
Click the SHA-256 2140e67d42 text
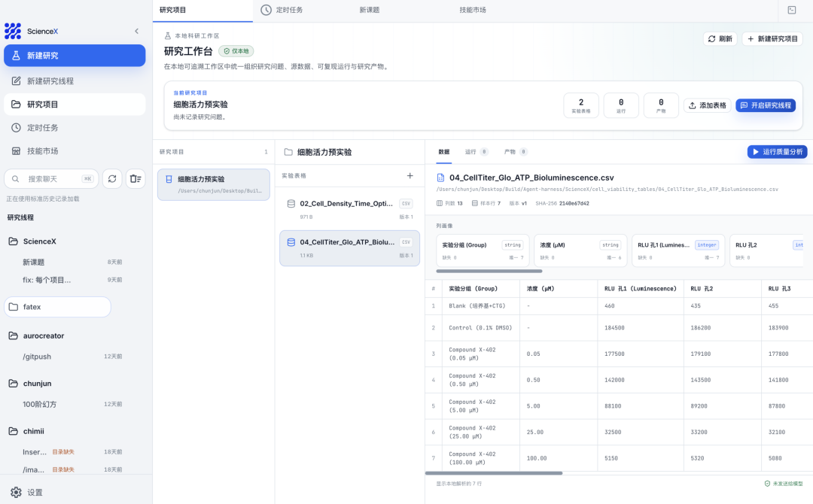[562, 204]
